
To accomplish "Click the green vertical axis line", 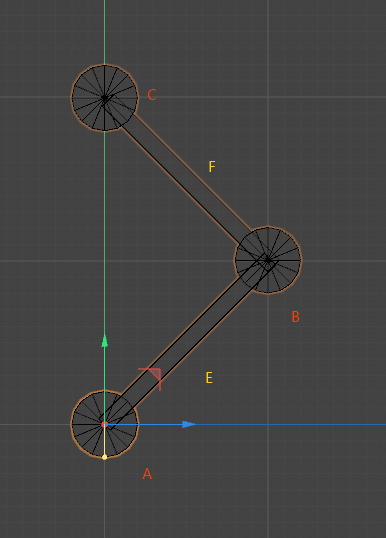I will (105, 212).
